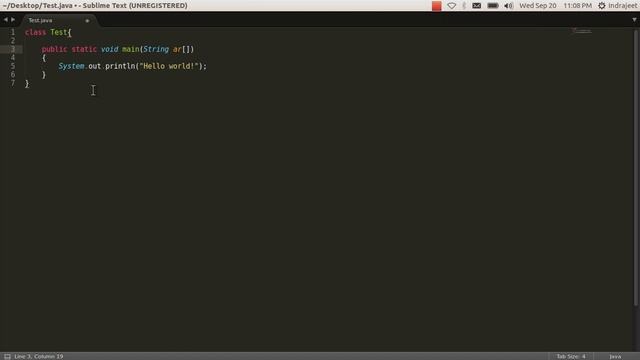Go to previous tab arrow
This screenshot has height=360, width=640.
click(x=5, y=20)
